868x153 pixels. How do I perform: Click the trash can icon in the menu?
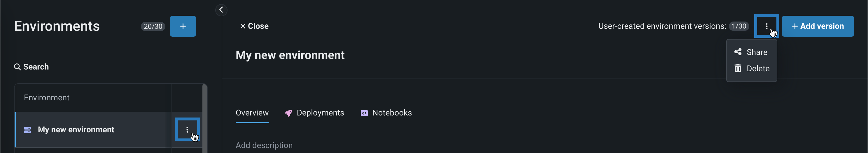pos(738,69)
